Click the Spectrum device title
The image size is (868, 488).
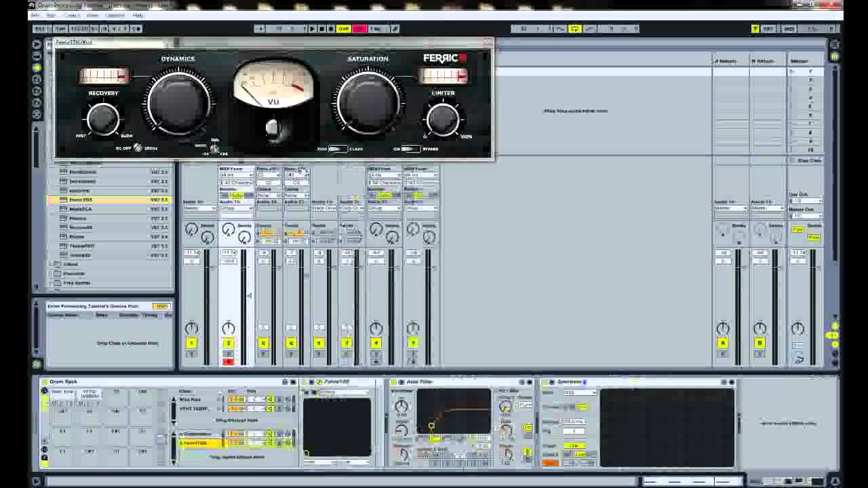tap(570, 382)
